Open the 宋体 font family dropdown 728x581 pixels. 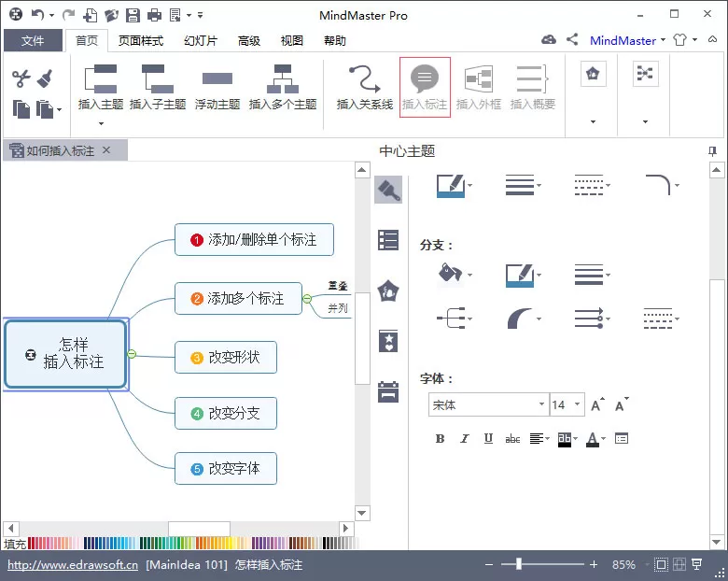[x=488, y=404]
